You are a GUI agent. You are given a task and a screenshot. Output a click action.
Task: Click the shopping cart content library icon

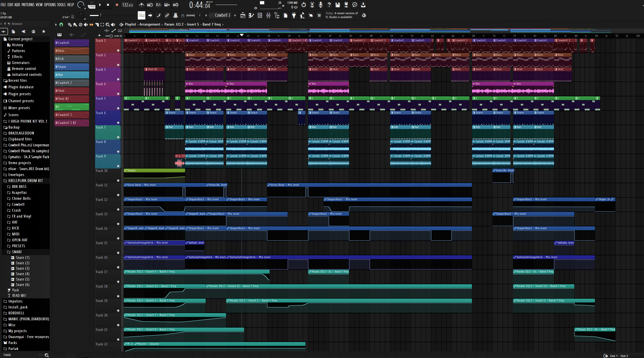coord(319,15)
